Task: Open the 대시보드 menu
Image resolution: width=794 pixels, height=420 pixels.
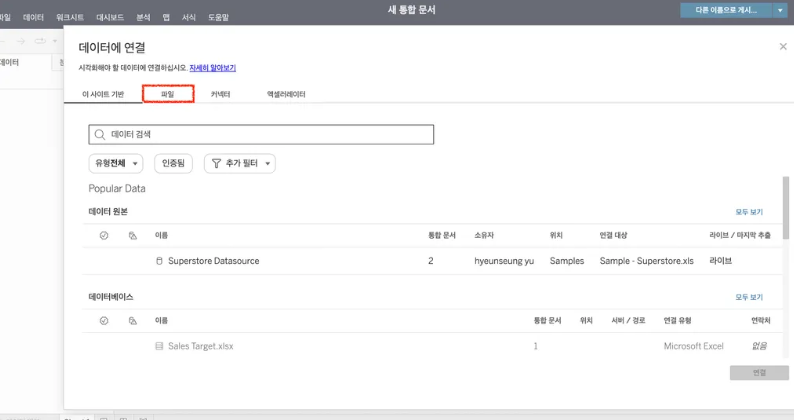Action: pos(110,17)
